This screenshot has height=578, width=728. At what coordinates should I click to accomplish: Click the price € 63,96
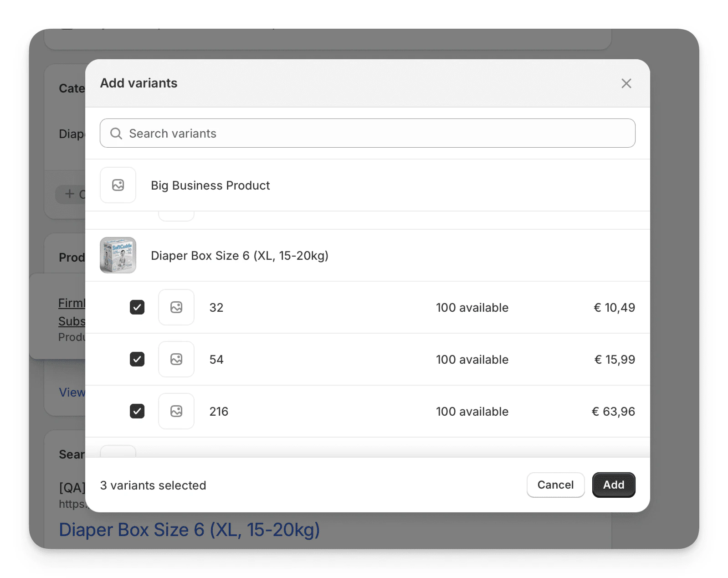click(613, 412)
